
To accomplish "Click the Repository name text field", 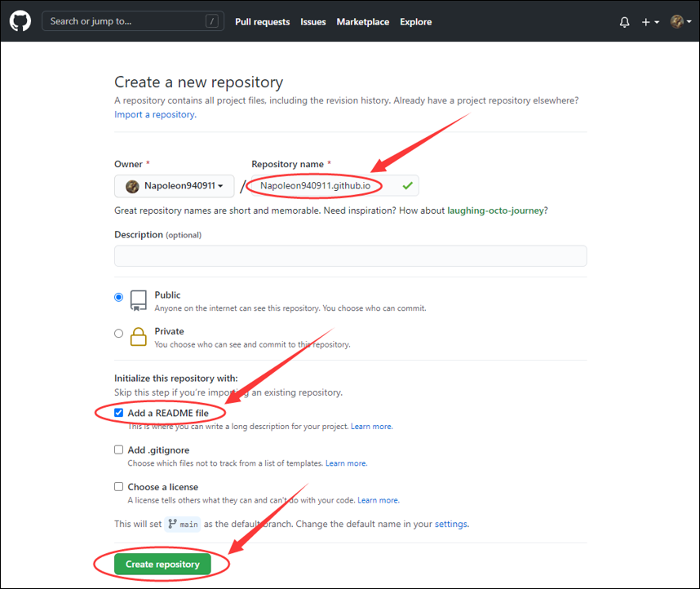I will (x=326, y=186).
